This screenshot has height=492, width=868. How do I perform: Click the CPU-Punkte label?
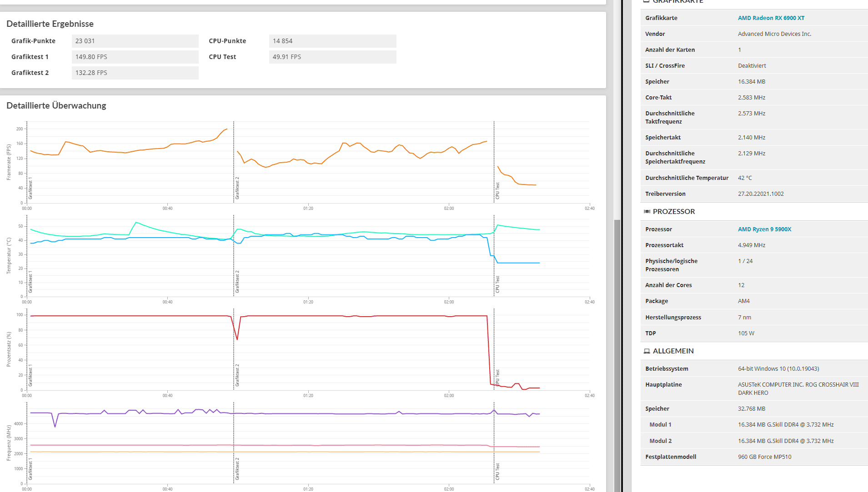[x=227, y=41]
